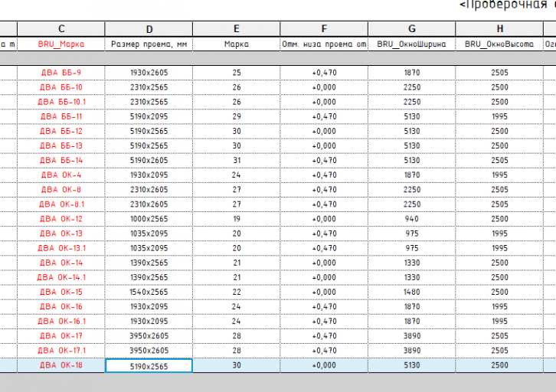Screen dimensions: 556x392
Task: Click size cell 1000x2565 in ДВА ОК-12 row
Action: click(x=149, y=219)
